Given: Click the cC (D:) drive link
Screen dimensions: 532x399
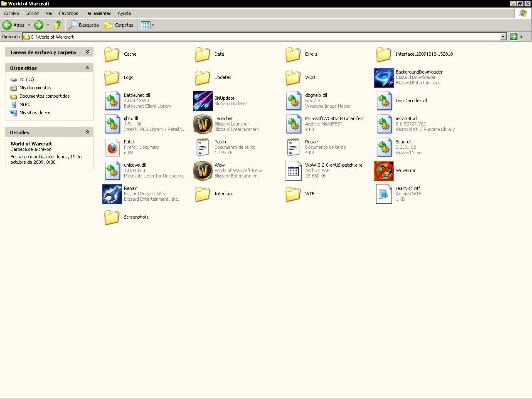Looking at the screenshot, I should [x=27, y=79].
